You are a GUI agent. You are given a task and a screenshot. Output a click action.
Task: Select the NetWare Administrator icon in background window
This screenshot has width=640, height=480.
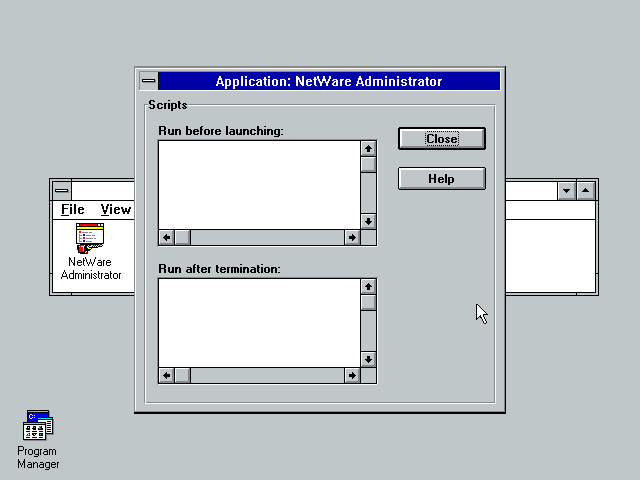click(x=91, y=252)
